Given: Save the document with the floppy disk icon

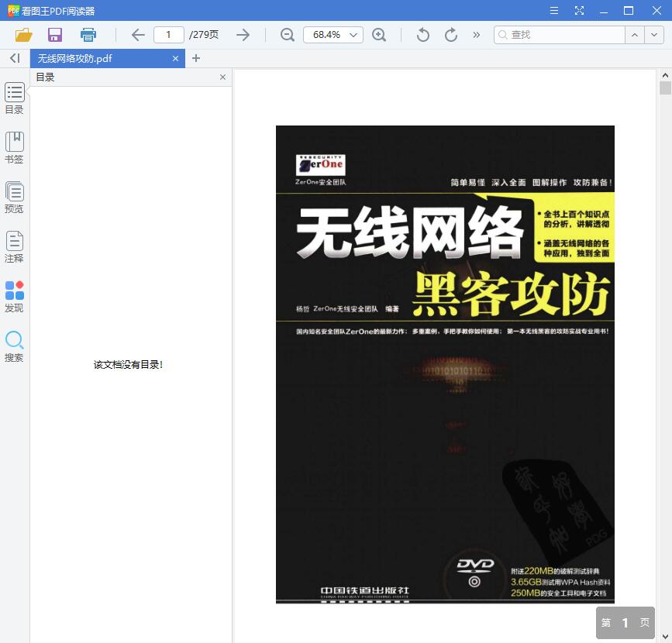Looking at the screenshot, I should 55,35.
